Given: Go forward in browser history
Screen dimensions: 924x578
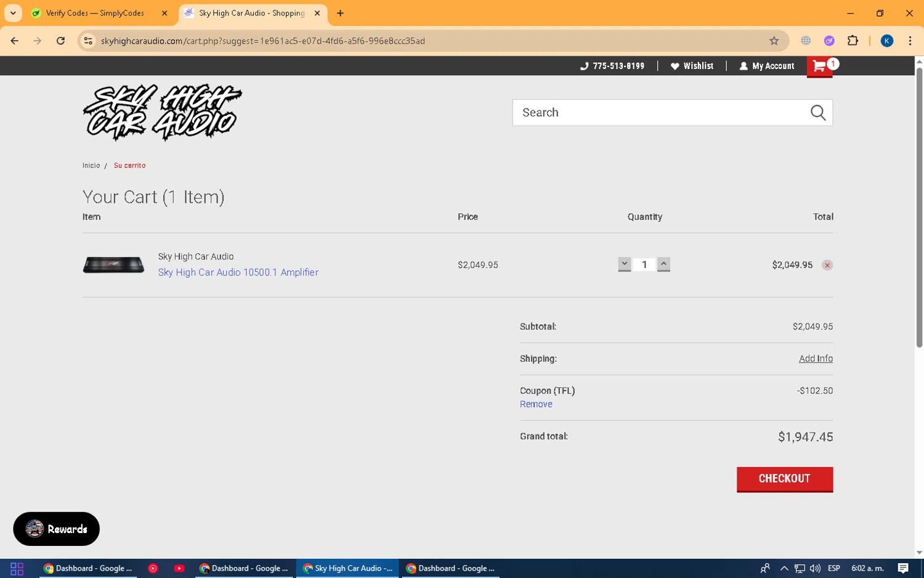Looking at the screenshot, I should click(38, 41).
